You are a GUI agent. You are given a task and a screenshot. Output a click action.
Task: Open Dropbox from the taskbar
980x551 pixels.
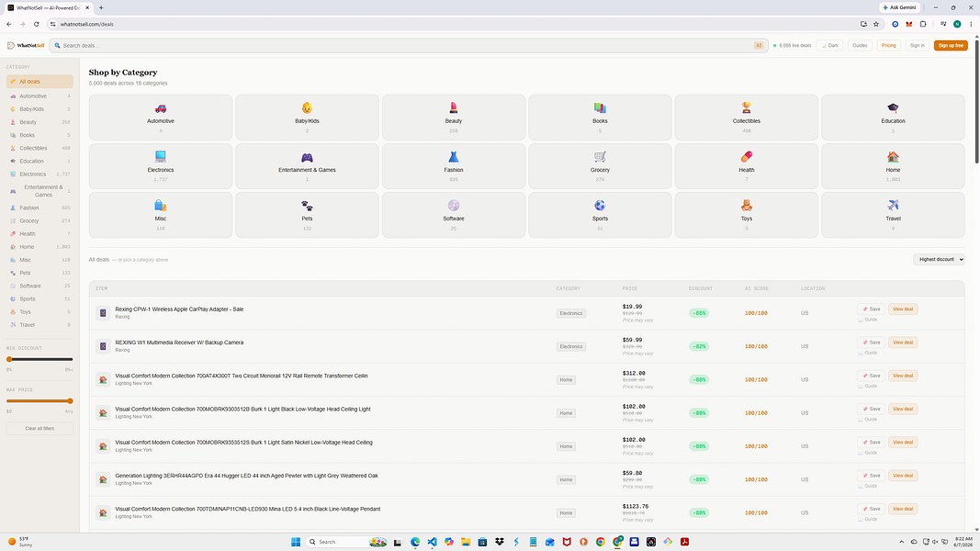click(x=500, y=542)
